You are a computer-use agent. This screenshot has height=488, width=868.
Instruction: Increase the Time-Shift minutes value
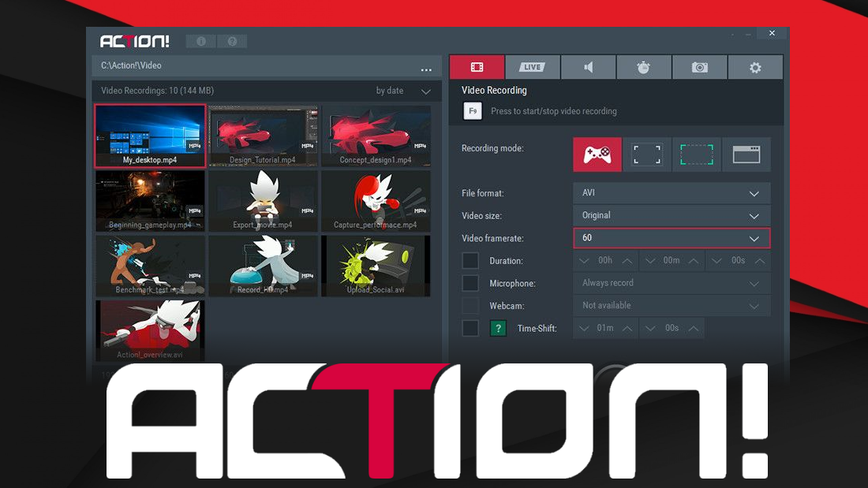point(627,329)
